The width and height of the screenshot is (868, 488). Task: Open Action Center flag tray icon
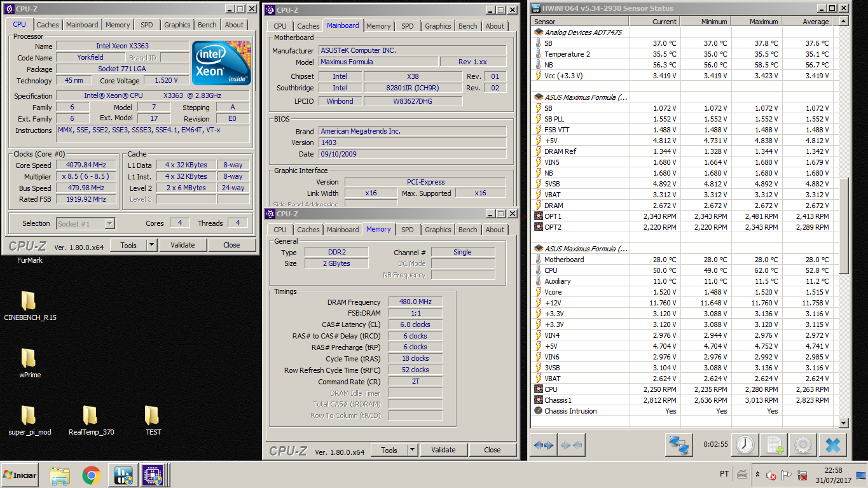(x=786, y=475)
